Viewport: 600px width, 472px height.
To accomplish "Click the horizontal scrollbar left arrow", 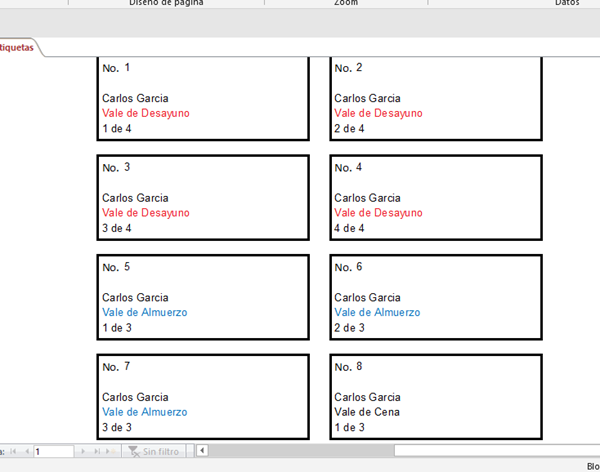I will pyautogui.click(x=202, y=452).
